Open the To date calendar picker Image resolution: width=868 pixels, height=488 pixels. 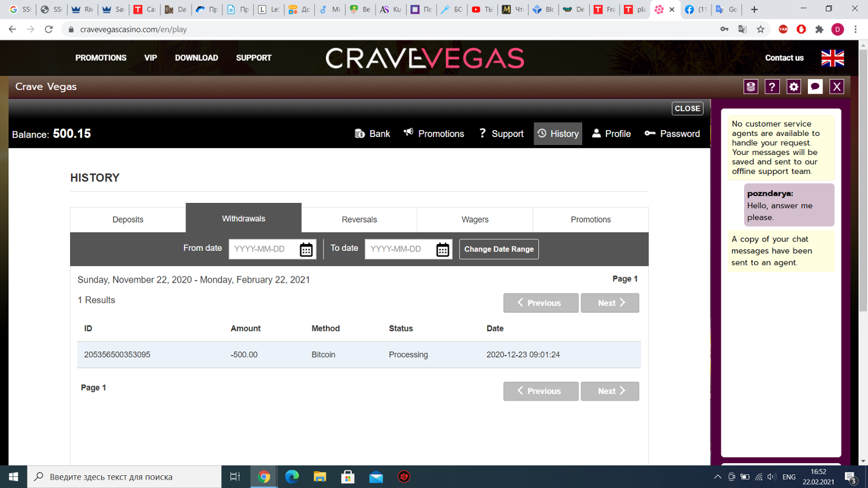[x=443, y=249]
